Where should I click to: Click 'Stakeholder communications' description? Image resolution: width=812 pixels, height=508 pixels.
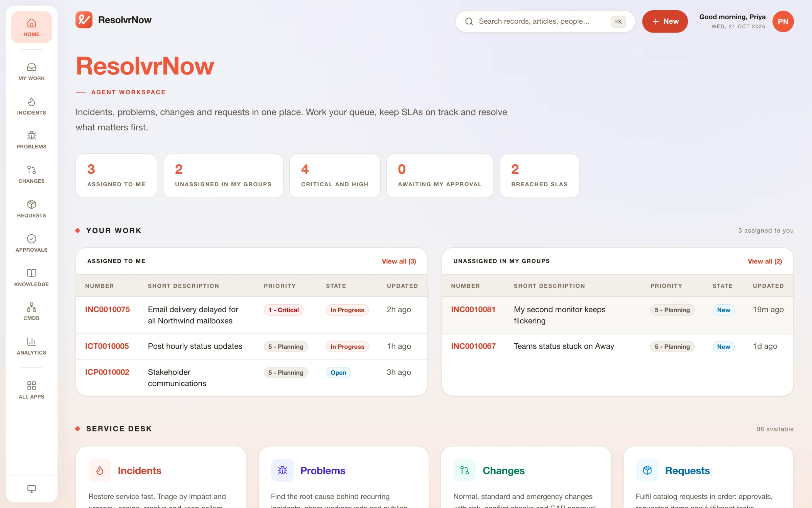pos(177,378)
